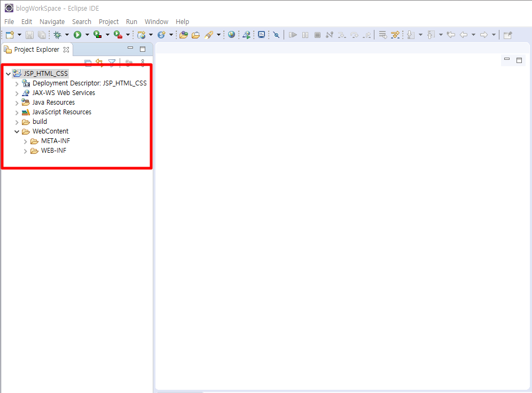
Task: Open the Help menu
Action: coord(182,22)
